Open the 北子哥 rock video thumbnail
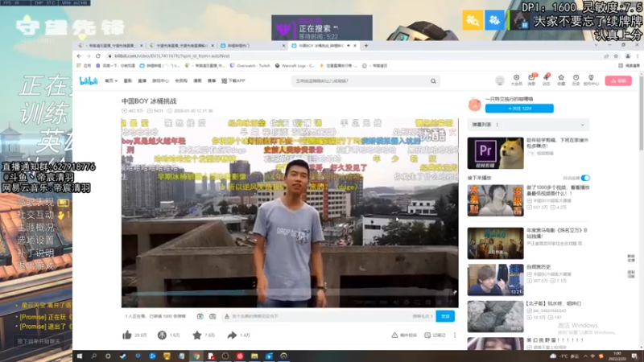Screen dimensions: 644x362 (495, 316)
